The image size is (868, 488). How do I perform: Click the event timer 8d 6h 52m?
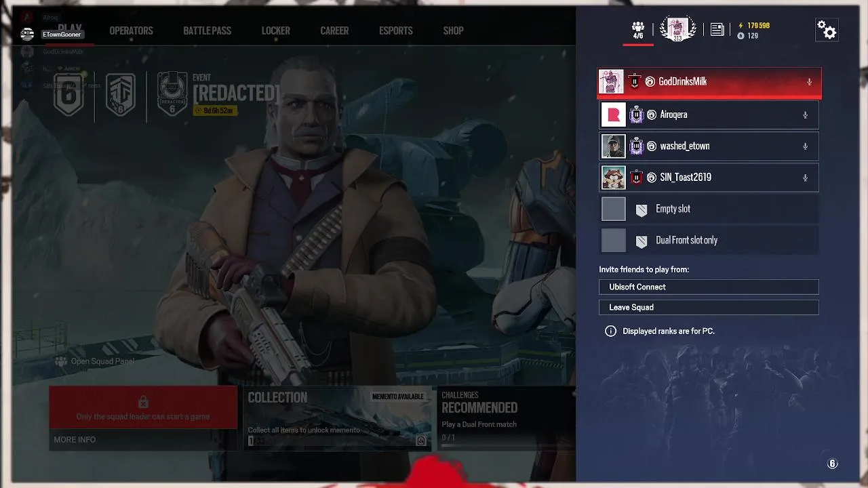tap(215, 110)
